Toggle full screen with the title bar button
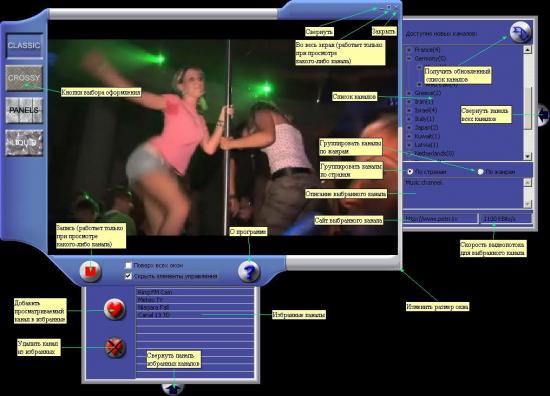Viewport: 550px width, 396px height. (389, 7)
